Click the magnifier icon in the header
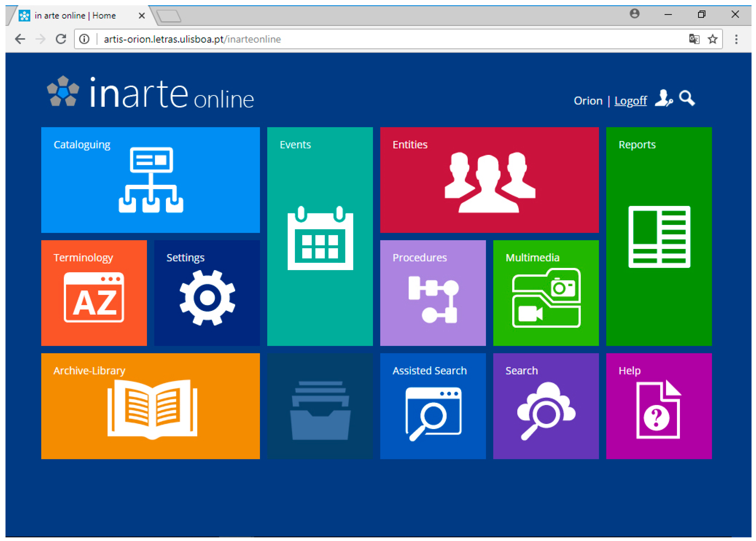Viewport: 756px width, 541px height. (x=687, y=98)
